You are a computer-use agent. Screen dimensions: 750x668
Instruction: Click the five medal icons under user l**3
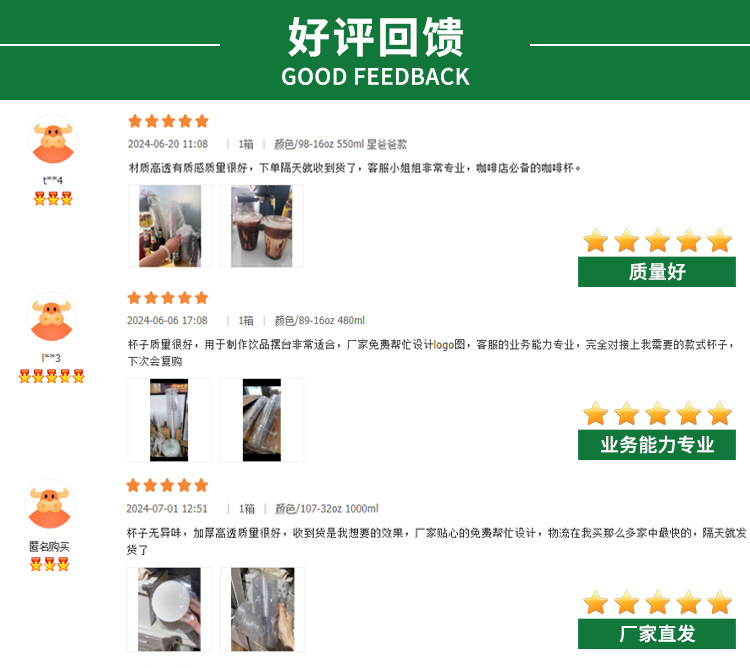(52, 376)
